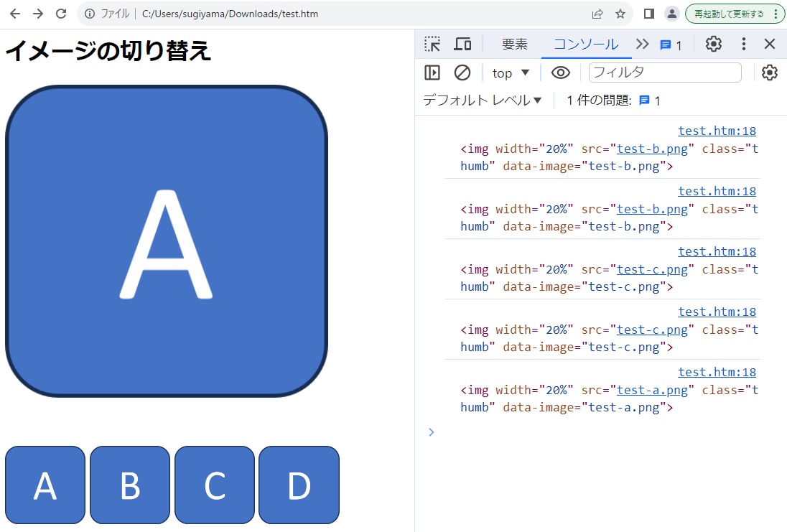Open the DevTools settings gear

713,44
